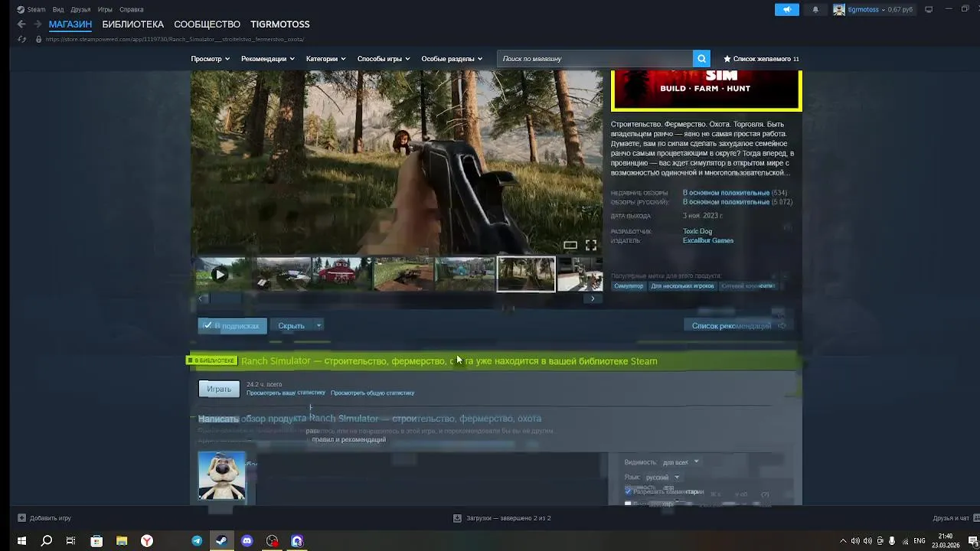
Task: Open the Вид menu
Action: (58, 10)
